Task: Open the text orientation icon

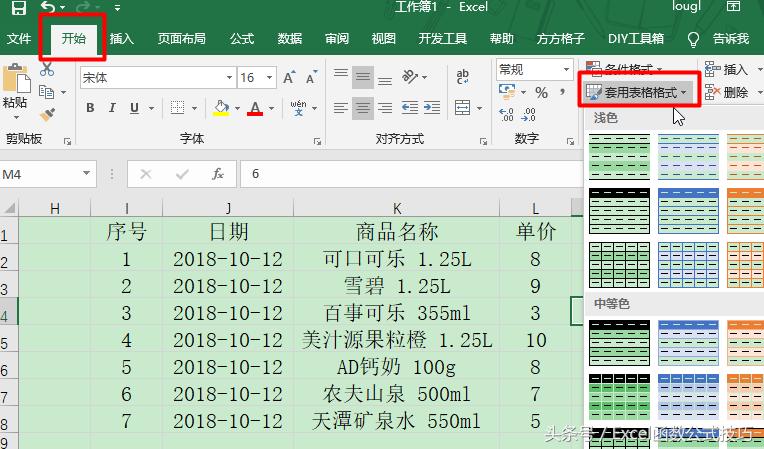Action: 410,77
